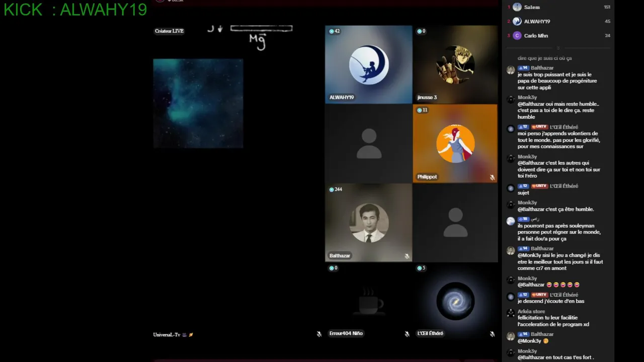Open Philippot's orange guest tile
Image resolution: width=644 pixels, height=362 pixels.
coord(455,143)
